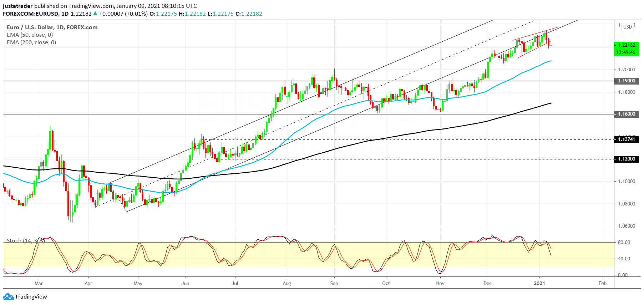644x305 pixels.
Task: Click 1.10000 on the price axis
Action: pyautogui.click(x=627, y=181)
